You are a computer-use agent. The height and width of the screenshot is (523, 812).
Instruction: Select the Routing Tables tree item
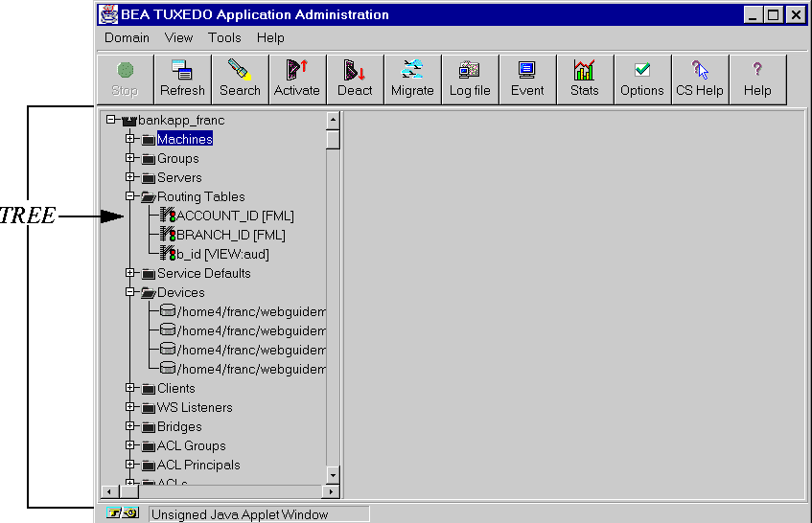(x=201, y=196)
